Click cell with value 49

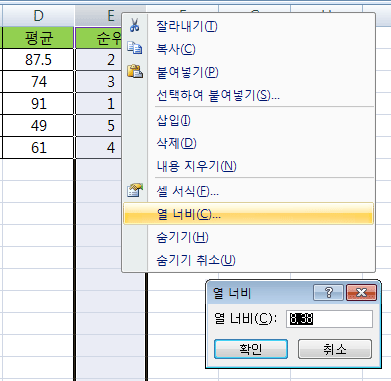pos(38,126)
